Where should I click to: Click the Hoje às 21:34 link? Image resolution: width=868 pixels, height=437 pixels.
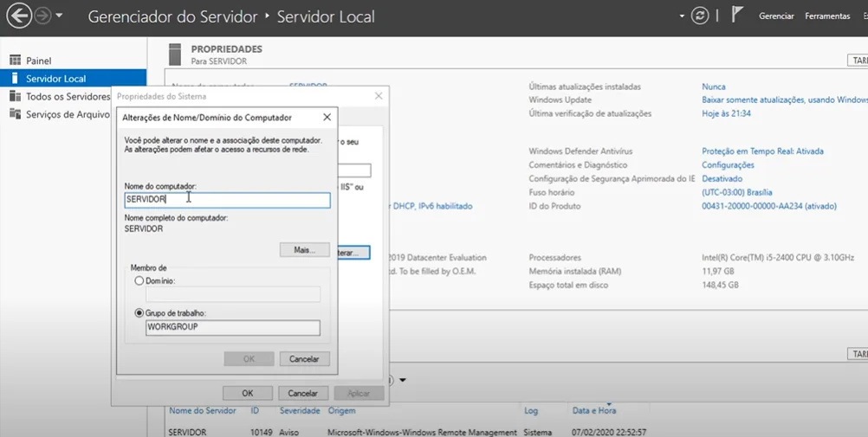point(726,113)
